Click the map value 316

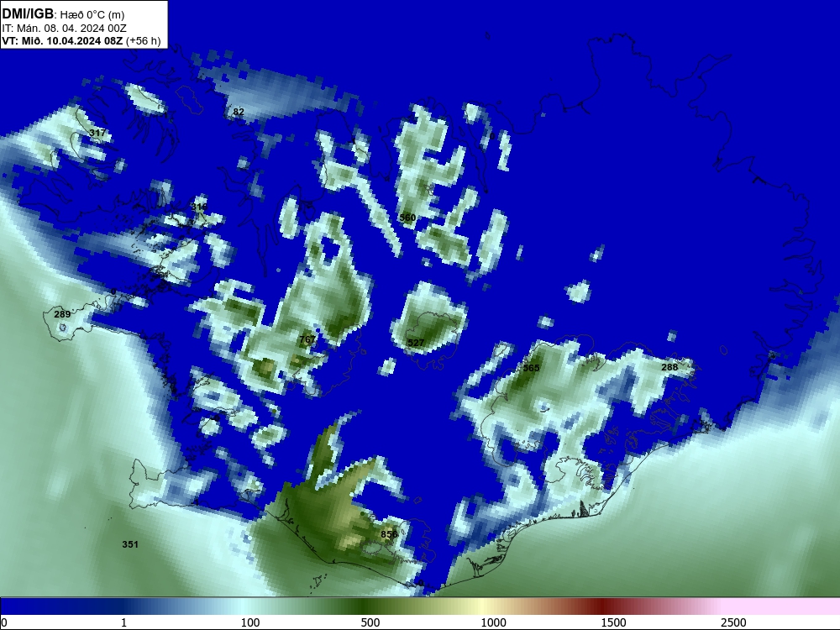tap(199, 207)
